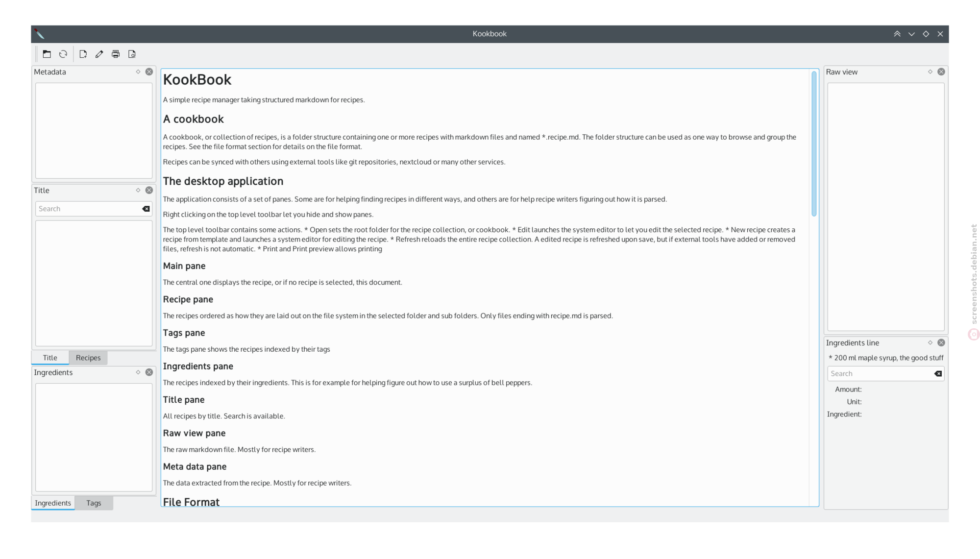The width and height of the screenshot is (980, 559).
Task: Click the 'Recipe pane' heading
Action: click(x=188, y=299)
